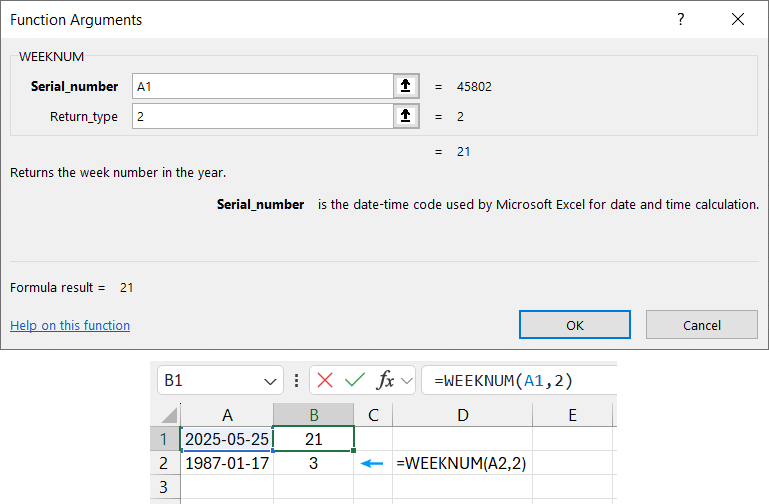Viewport: 769px width, 504px height.
Task: Open Insert Function via the fx icon
Action: [x=385, y=380]
